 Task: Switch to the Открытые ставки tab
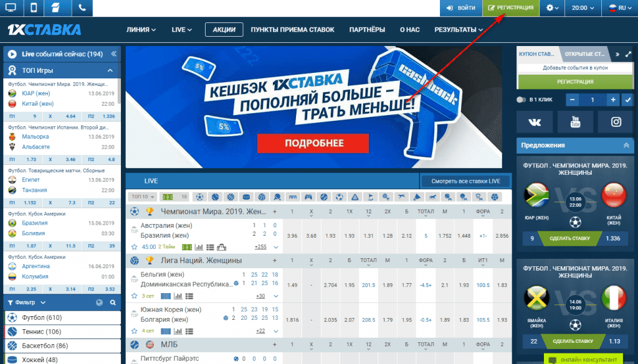(x=586, y=54)
